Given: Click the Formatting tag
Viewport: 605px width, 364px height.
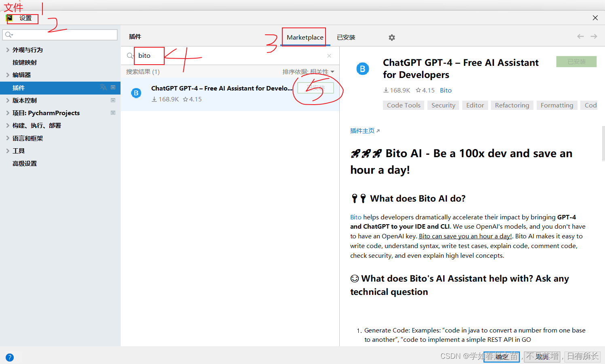Looking at the screenshot, I should tap(557, 105).
